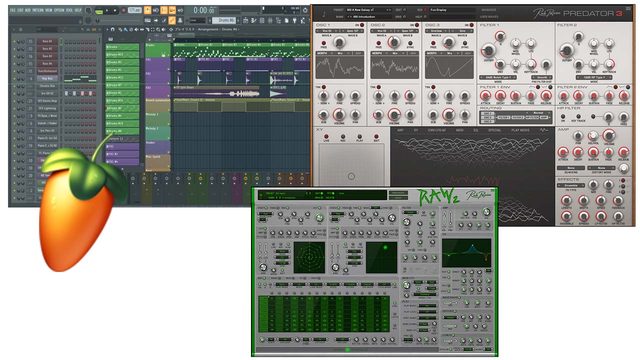This screenshot has height=360, width=640.
Task: Switch to Predator PLAY MODE tab
Action: coord(520,130)
